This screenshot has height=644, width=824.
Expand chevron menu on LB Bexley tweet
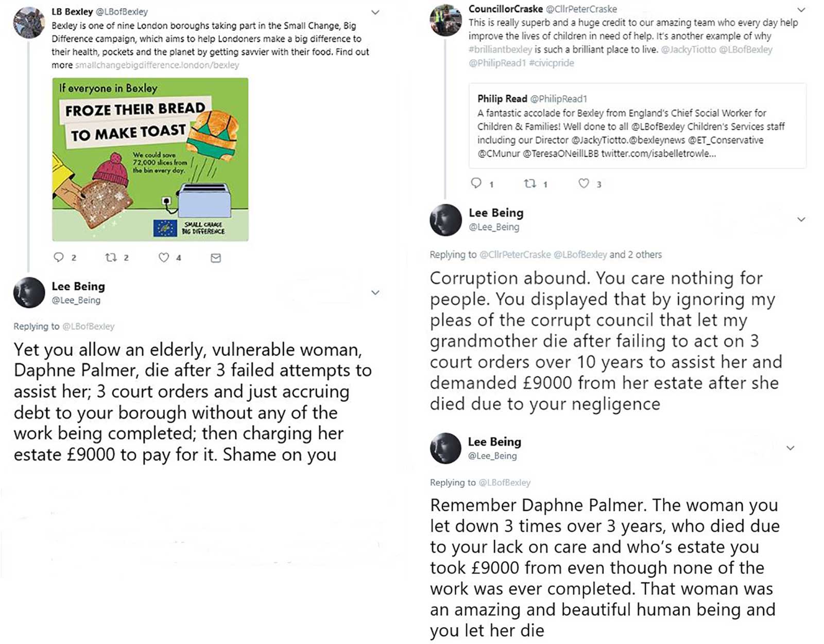tap(375, 12)
